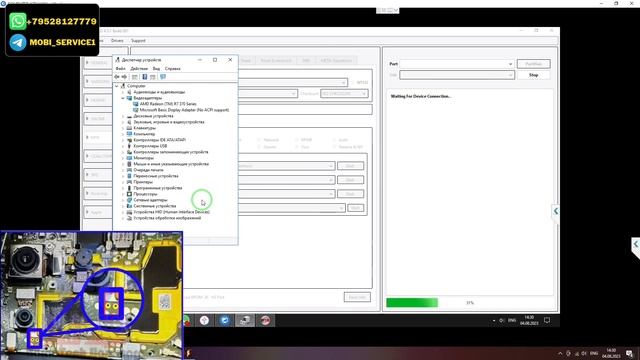Select the Computer root node icon
The height and width of the screenshot is (360, 640).
coord(123,86)
